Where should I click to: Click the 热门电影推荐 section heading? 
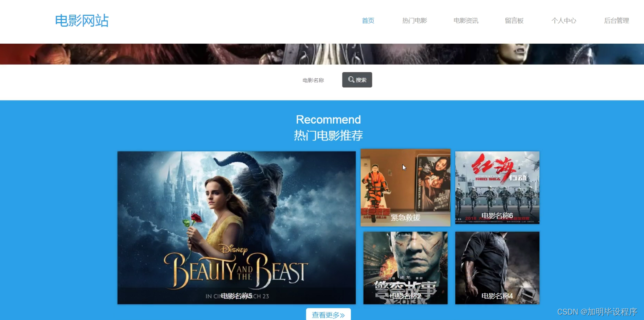point(328,135)
